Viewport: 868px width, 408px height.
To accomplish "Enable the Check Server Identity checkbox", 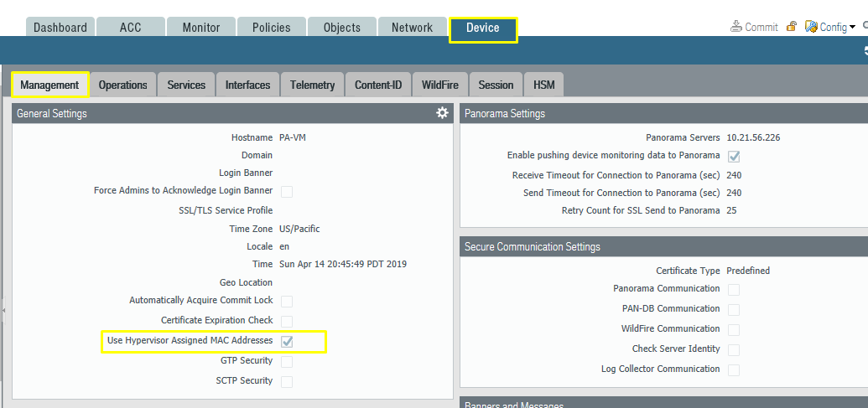I will point(734,350).
